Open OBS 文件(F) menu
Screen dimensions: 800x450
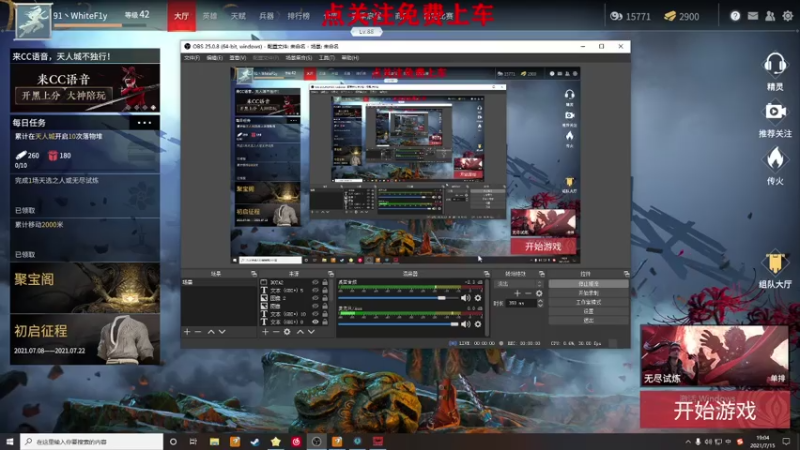pos(192,58)
